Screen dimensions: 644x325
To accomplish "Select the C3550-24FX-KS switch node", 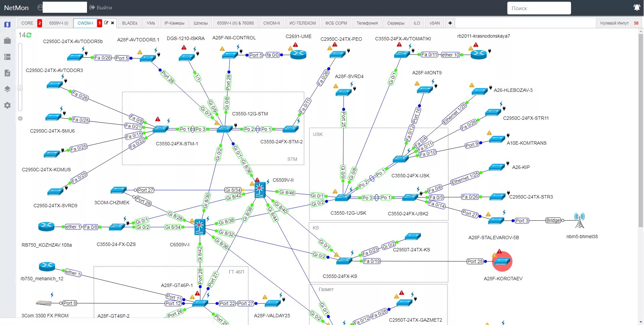I will (344, 261).
